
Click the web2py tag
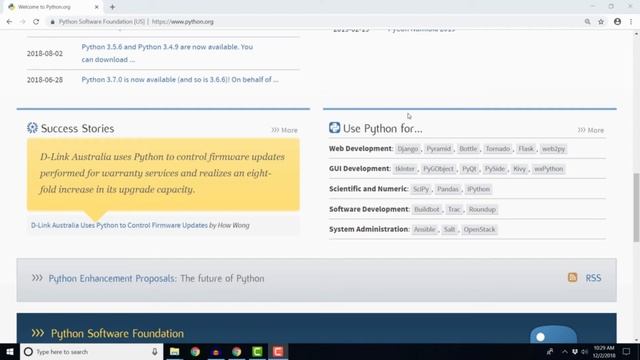tap(553, 149)
